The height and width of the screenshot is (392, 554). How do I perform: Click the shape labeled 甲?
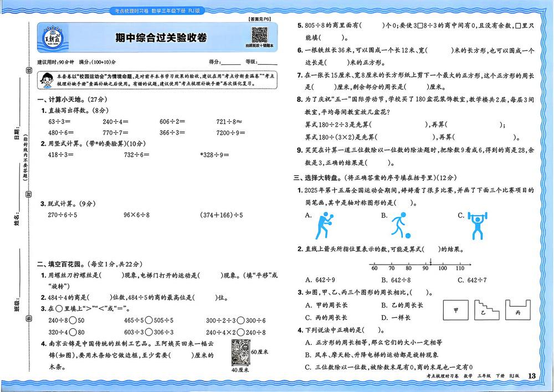click(455, 311)
